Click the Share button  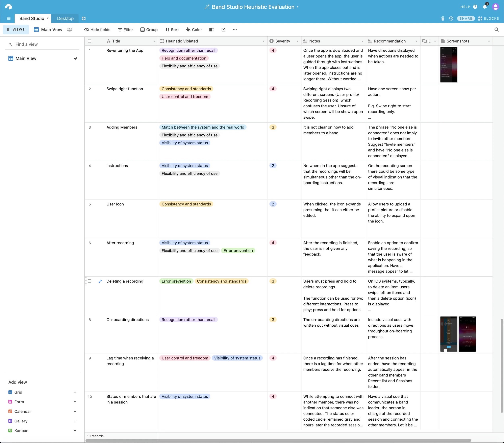coord(466,19)
